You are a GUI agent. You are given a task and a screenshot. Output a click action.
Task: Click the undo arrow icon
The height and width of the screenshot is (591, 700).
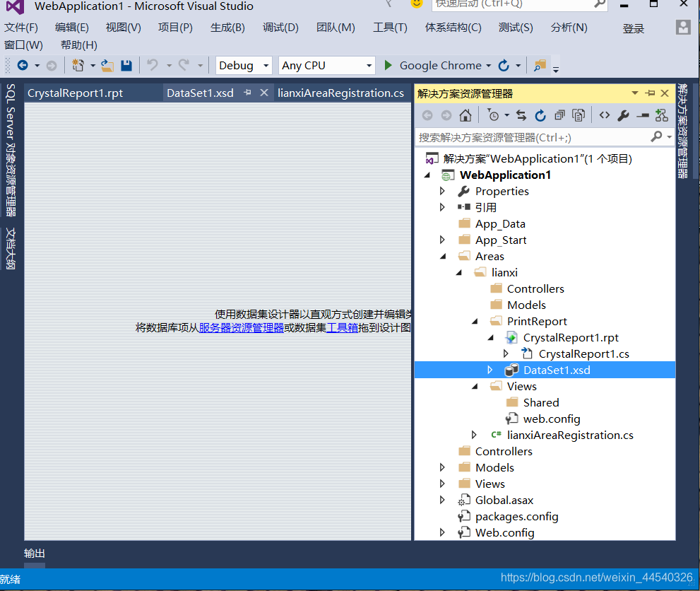(153, 66)
